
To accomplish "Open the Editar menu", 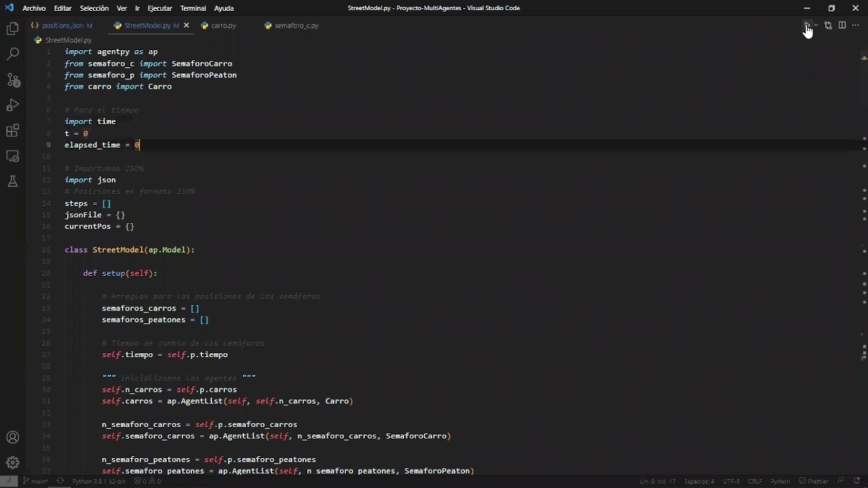I will pos(62,8).
